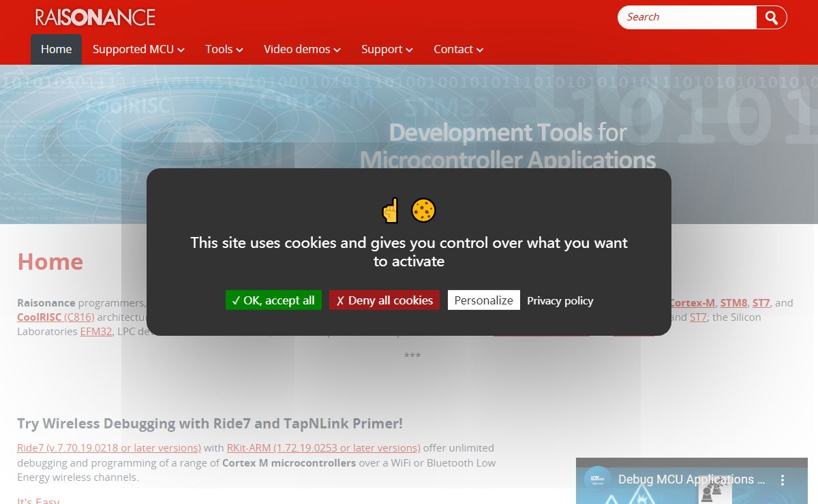Open the upper ST7 link
818x504 pixels.
tap(761, 303)
